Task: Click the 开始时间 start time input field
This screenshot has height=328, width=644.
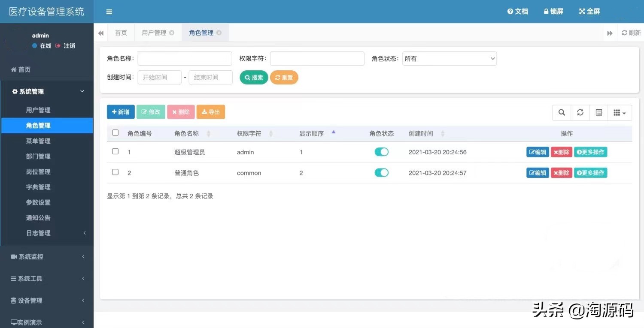Action: [159, 77]
